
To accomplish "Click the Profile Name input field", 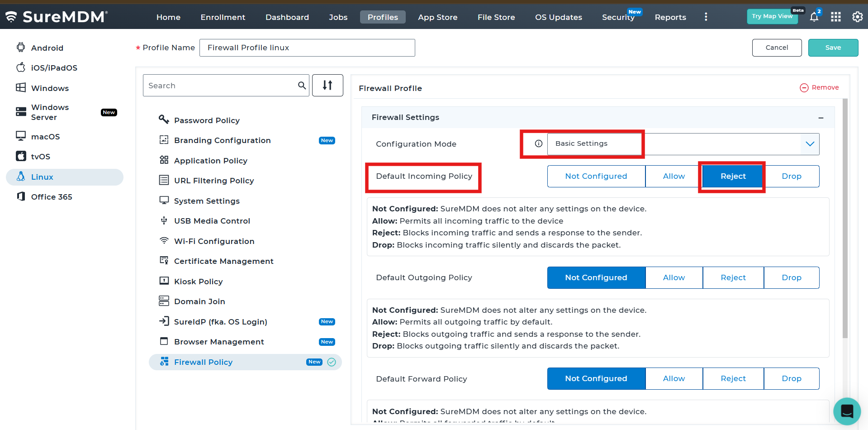I will [307, 48].
